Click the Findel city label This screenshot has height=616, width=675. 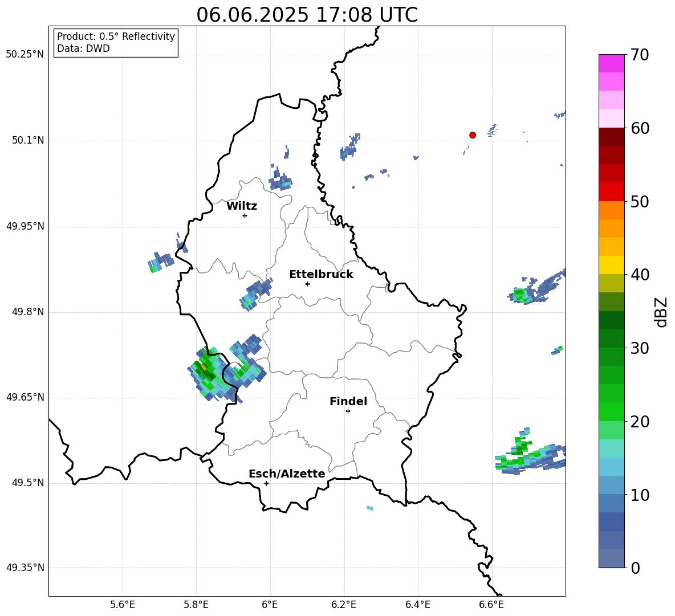(348, 401)
